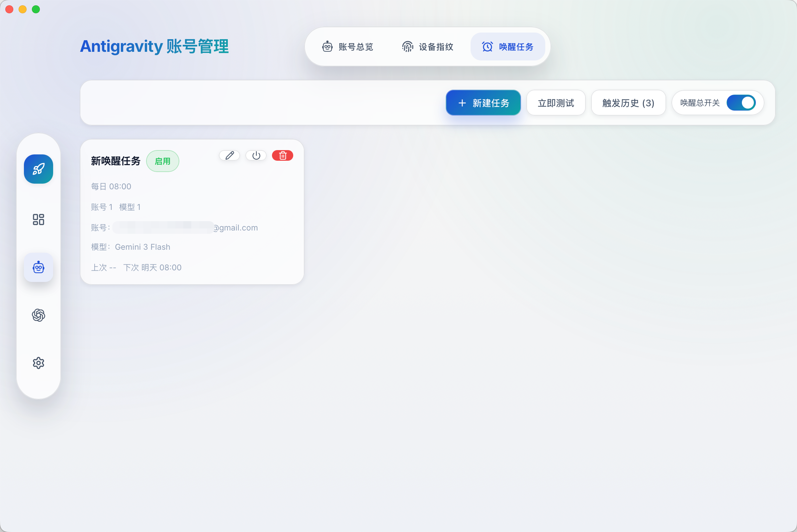797x532 pixels.
Task: Select the rocket icon in the sidebar
Action: pyautogui.click(x=38, y=169)
